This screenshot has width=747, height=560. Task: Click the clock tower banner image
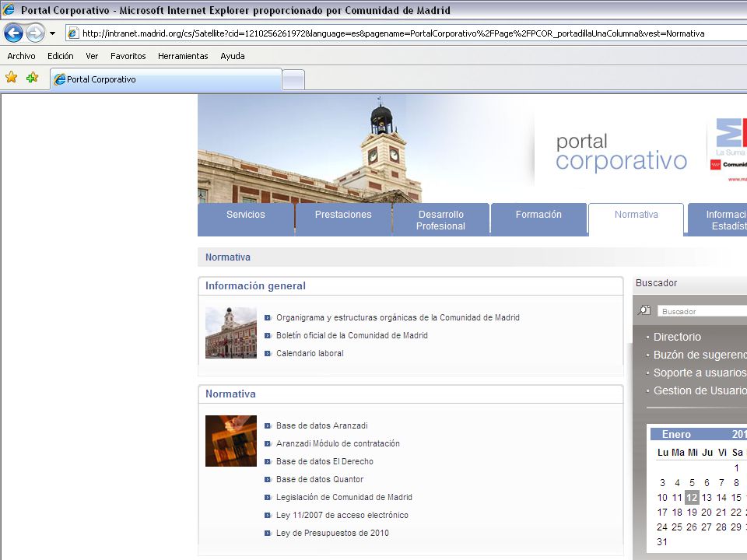[x=310, y=149]
